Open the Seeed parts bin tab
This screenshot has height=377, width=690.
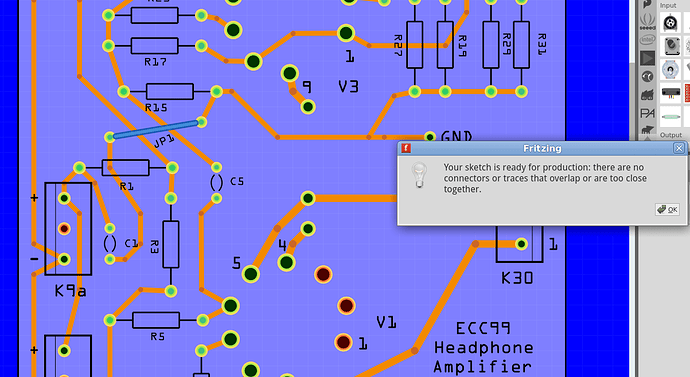click(x=647, y=22)
